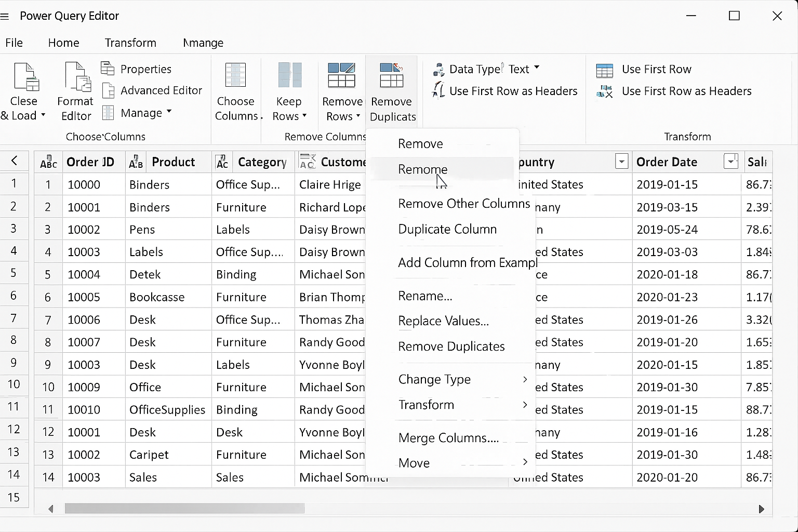Click the Remove Duplicates ribbon icon
Viewport: 798px width, 532px height.
coord(392,75)
